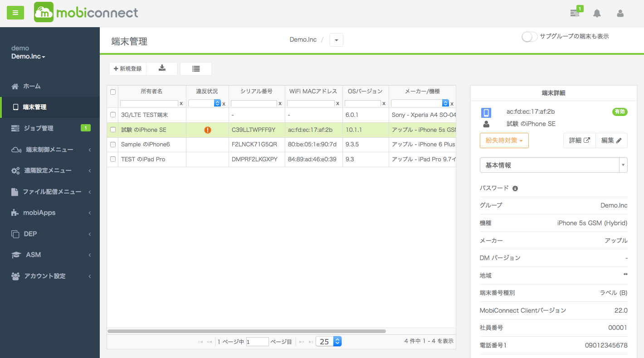Select the Sample のiPhone6 row
The height and width of the screenshot is (358, 644).
click(x=281, y=145)
